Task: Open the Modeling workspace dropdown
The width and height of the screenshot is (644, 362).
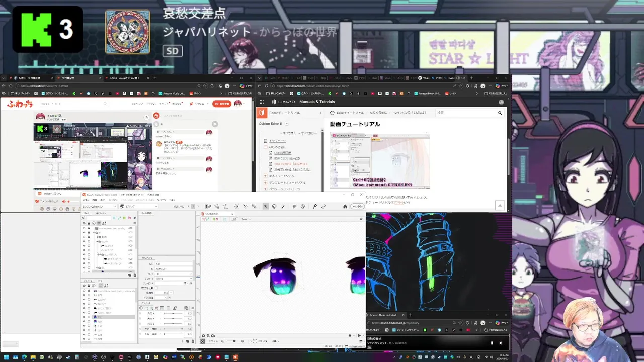Action: 138,206
